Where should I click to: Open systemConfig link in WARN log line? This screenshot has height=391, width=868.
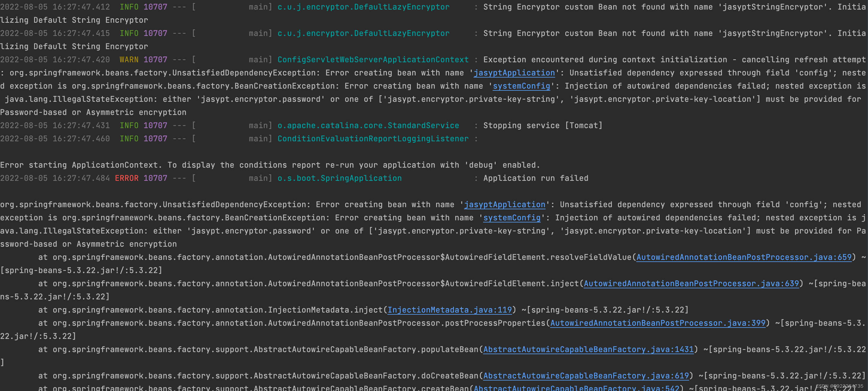[x=522, y=86]
